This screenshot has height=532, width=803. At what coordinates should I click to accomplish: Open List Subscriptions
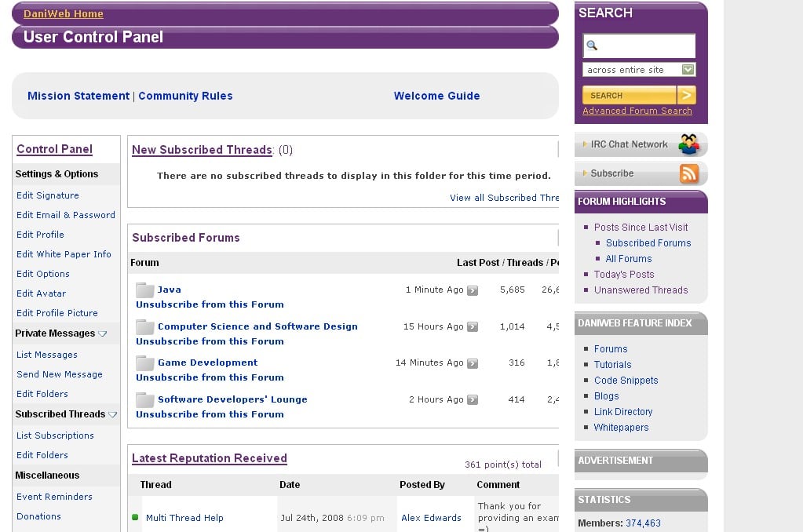pyautogui.click(x=55, y=435)
